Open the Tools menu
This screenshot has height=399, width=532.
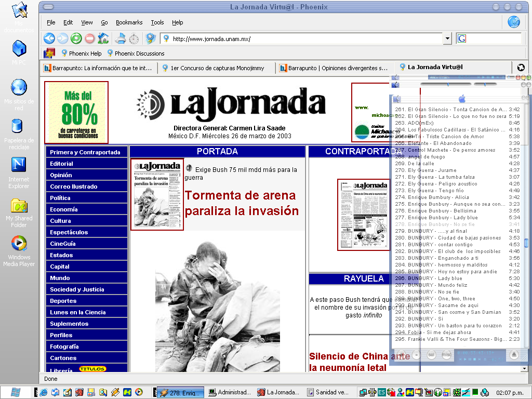pyautogui.click(x=157, y=22)
